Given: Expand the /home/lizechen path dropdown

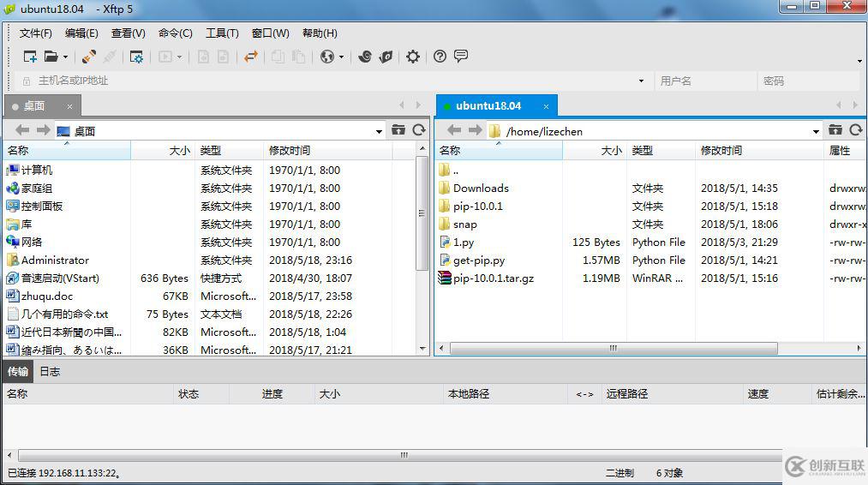Looking at the screenshot, I should click(816, 131).
